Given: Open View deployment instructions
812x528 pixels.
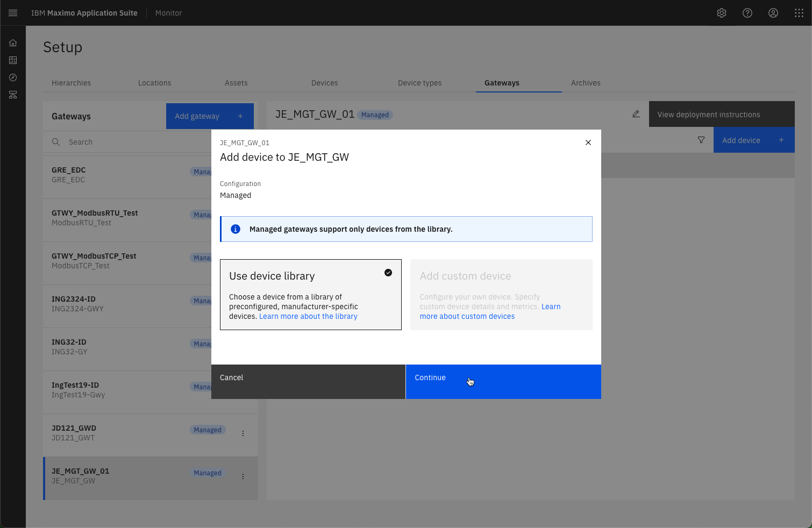Looking at the screenshot, I should point(722,114).
